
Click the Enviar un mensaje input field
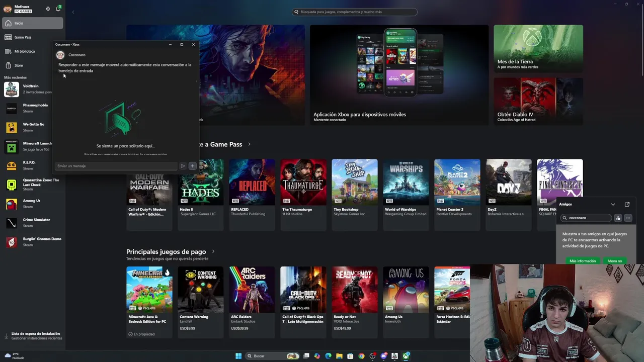(x=116, y=166)
